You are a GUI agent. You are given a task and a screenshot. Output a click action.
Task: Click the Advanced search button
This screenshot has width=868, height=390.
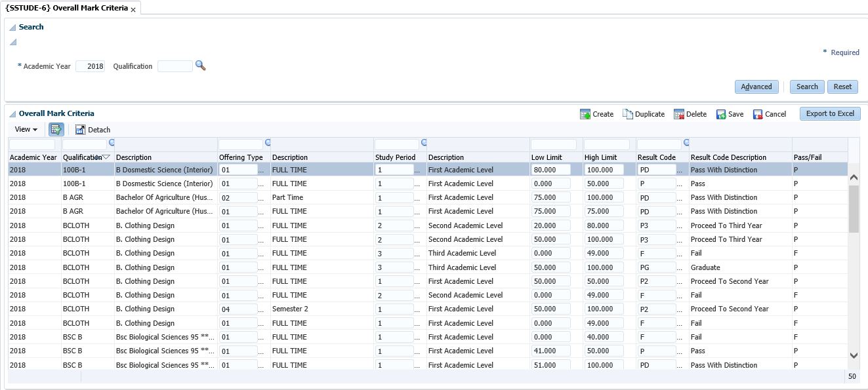(x=756, y=87)
